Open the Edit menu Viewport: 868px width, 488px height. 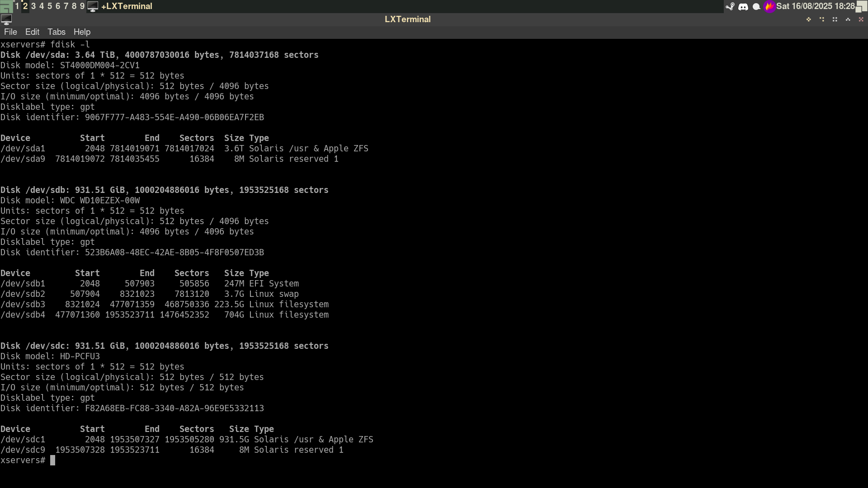32,32
